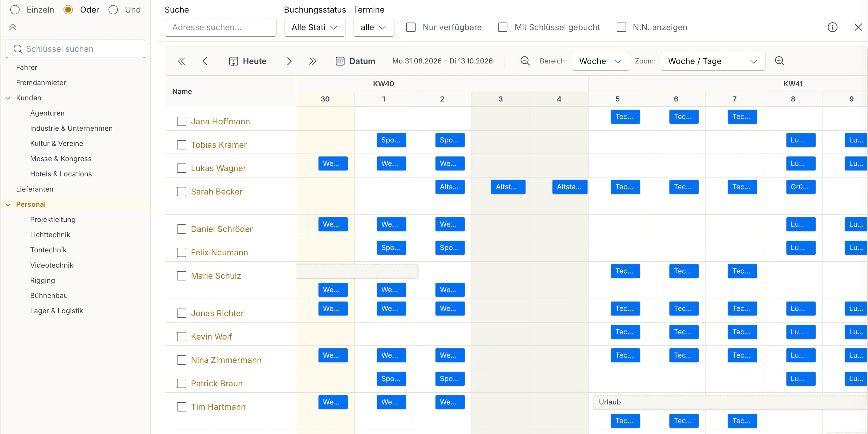Open Kevin Wolf's name link

(x=211, y=336)
